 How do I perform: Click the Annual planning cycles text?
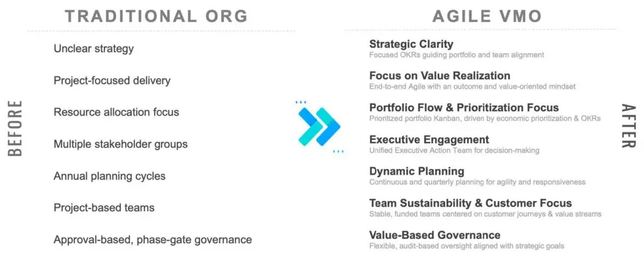tap(109, 176)
